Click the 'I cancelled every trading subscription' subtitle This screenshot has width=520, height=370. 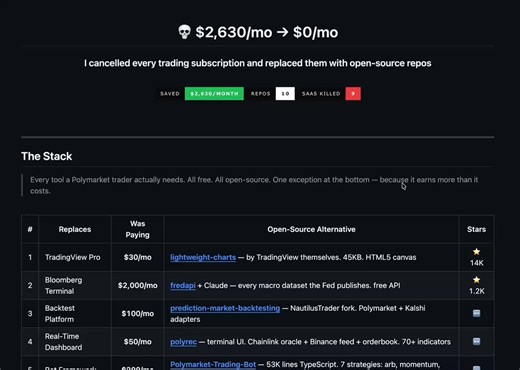coord(258,63)
